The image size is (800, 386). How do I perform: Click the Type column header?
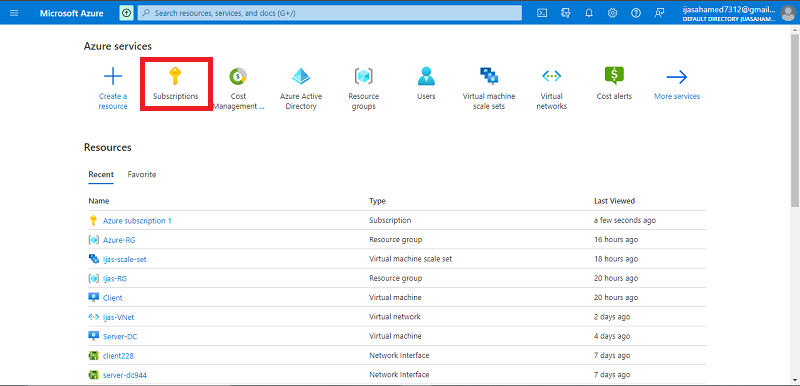tap(377, 201)
